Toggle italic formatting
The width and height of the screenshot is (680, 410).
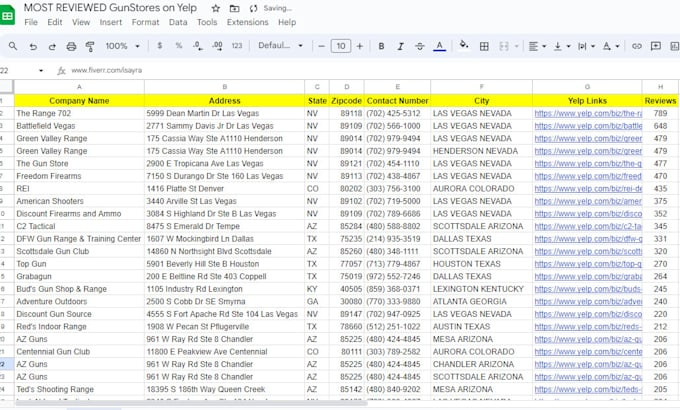pyautogui.click(x=400, y=46)
